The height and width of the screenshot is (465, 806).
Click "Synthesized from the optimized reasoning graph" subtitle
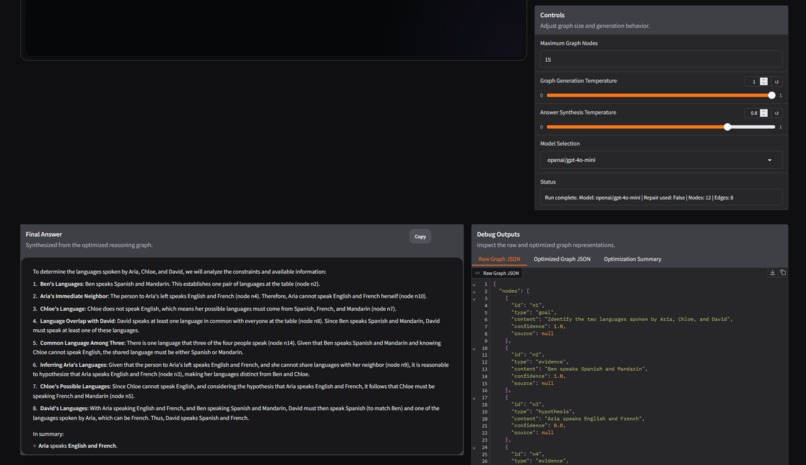pos(89,245)
